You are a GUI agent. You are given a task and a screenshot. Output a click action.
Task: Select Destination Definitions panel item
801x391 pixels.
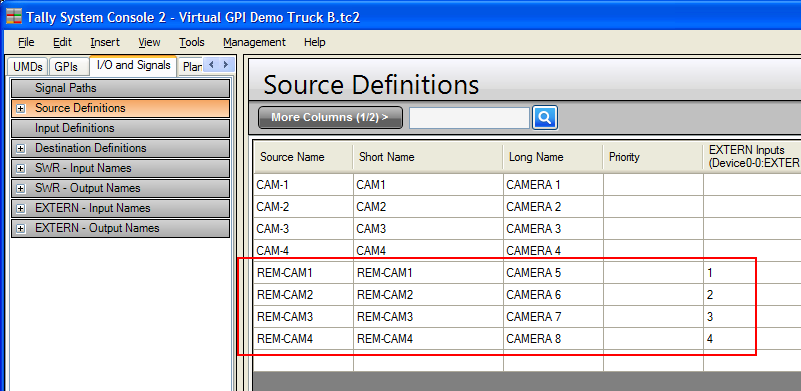[x=121, y=148]
